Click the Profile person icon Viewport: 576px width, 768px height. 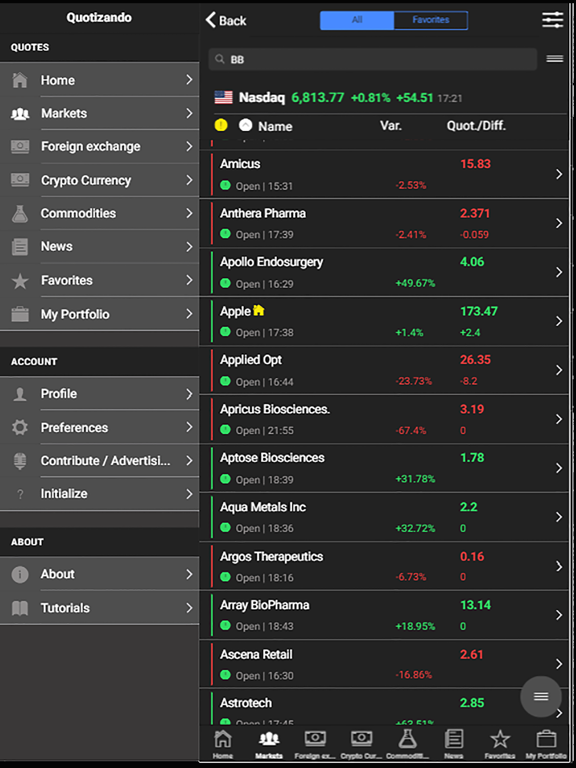point(20,394)
